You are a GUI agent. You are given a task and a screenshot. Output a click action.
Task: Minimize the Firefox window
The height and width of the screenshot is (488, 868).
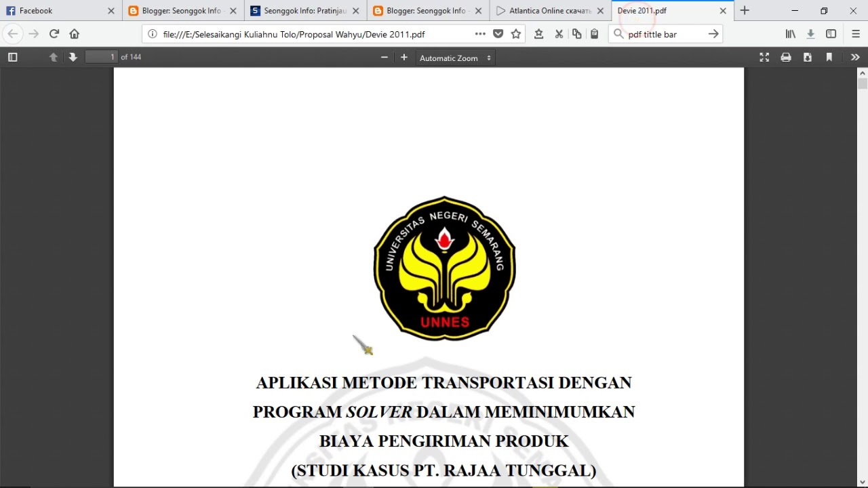click(x=795, y=11)
